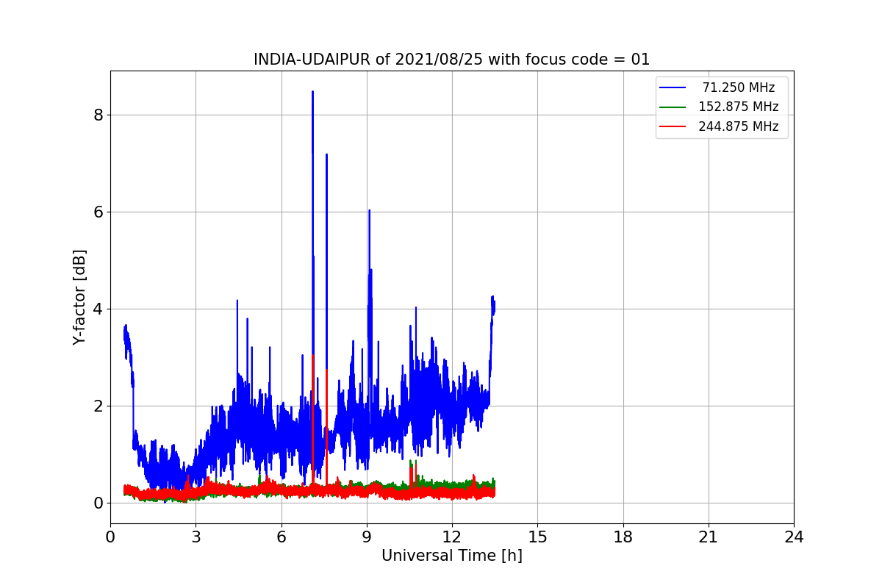882x588 pixels.
Task: Click x-axis tick label 3
Action: click(x=196, y=537)
